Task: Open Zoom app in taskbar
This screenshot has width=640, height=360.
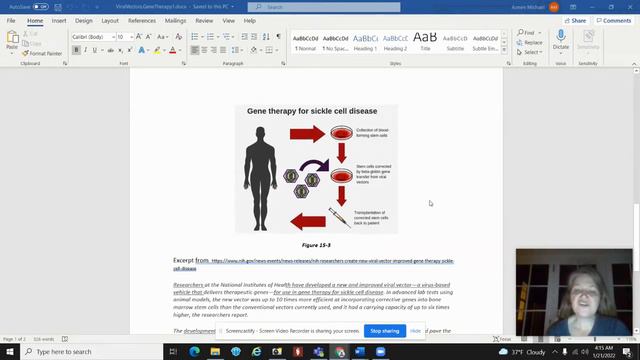Action: coord(380,351)
